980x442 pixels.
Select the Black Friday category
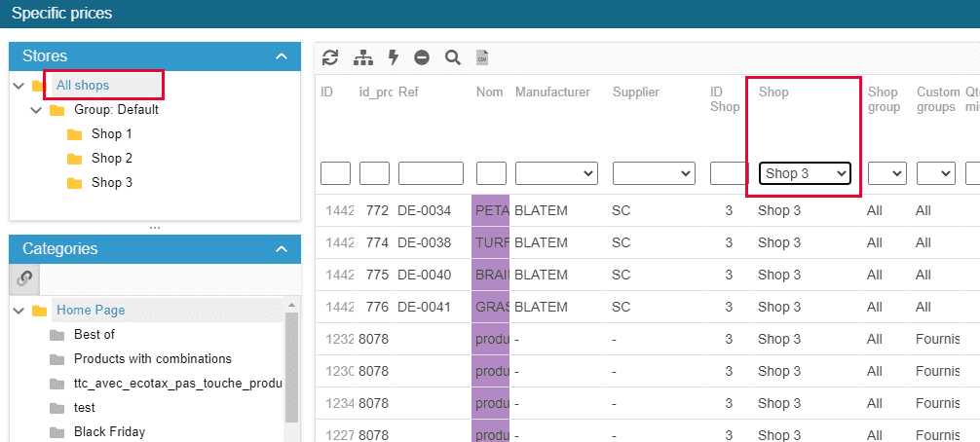[x=109, y=431]
